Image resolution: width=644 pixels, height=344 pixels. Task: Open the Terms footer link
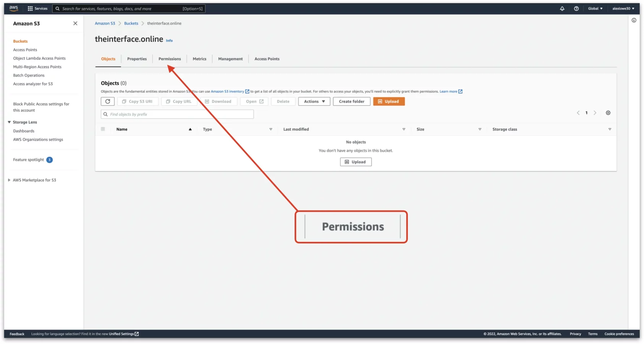(x=592, y=334)
